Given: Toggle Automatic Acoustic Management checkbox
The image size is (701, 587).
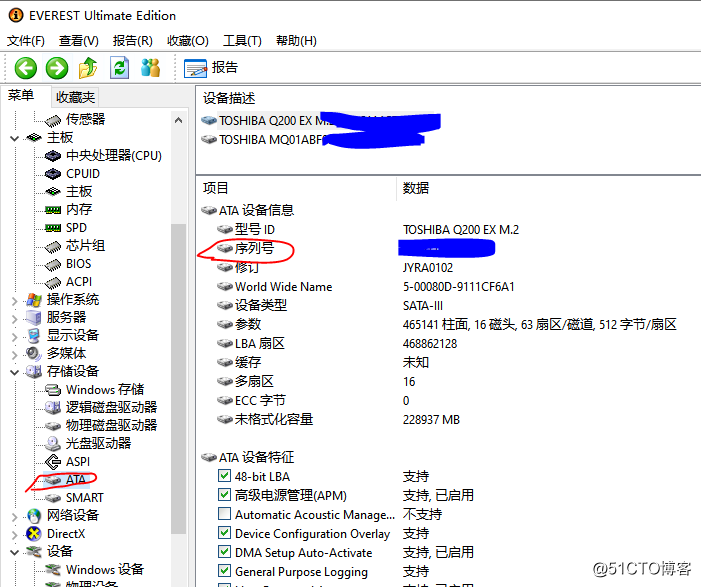Looking at the screenshot, I should (x=224, y=514).
